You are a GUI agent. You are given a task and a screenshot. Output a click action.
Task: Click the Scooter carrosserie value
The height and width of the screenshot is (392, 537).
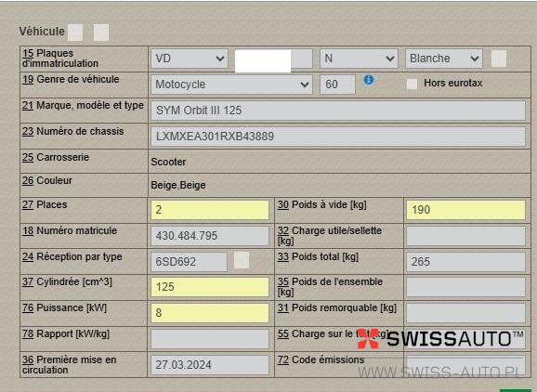pyautogui.click(x=168, y=162)
